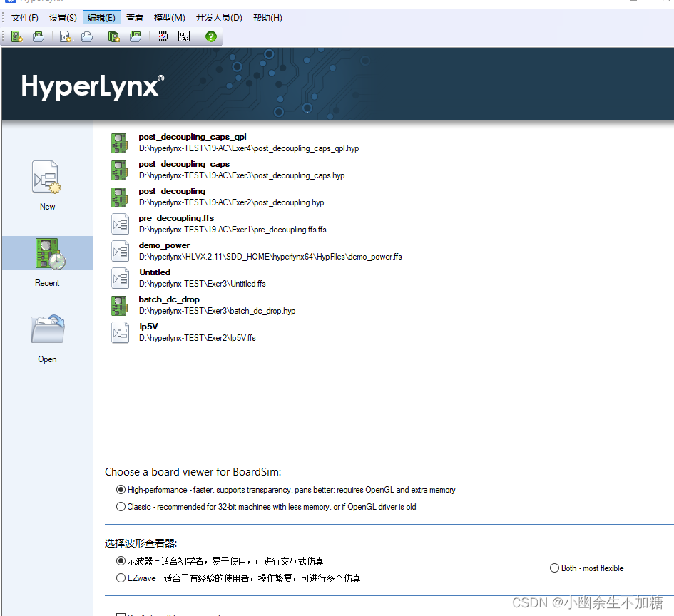Click path text ending Exer3\post_decoupling_caps.hyp
Viewport: 674px width, 616px height.
click(242, 175)
